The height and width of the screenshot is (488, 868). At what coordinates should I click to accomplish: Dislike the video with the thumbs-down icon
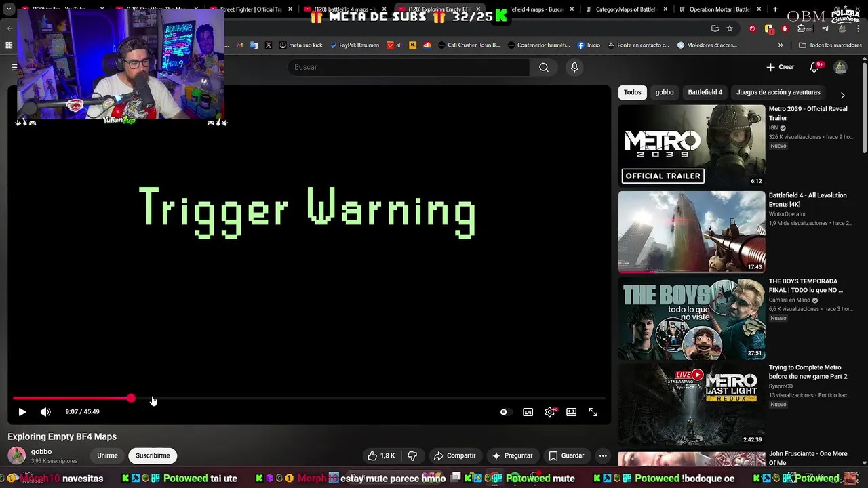[x=412, y=455]
